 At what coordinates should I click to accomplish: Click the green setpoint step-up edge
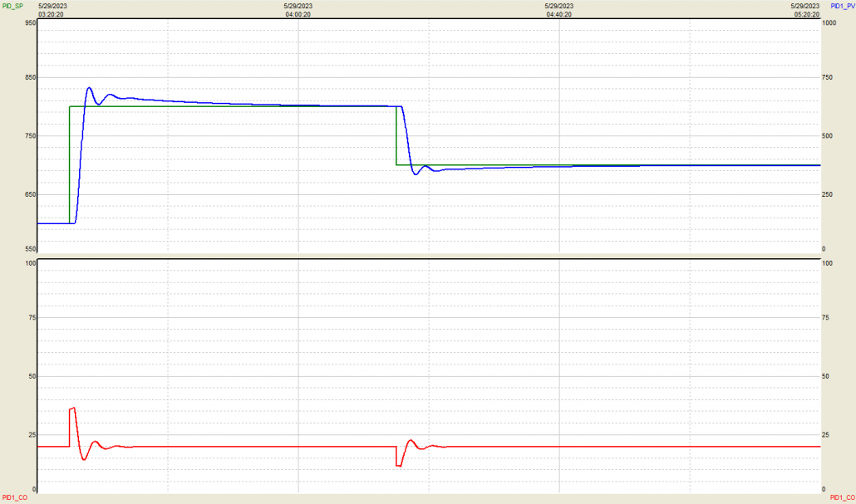pyautogui.click(x=70, y=164)
